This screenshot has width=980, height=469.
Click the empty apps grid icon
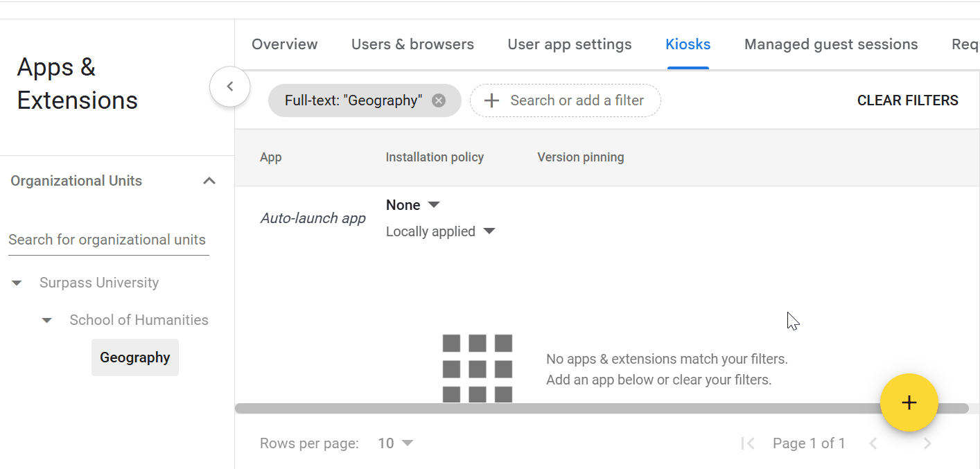coord(477,368)
